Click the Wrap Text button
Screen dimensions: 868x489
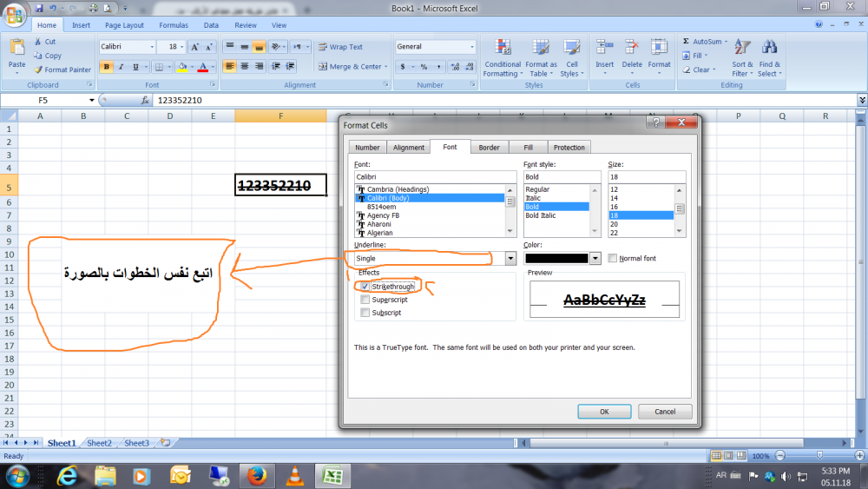(340, 47)
